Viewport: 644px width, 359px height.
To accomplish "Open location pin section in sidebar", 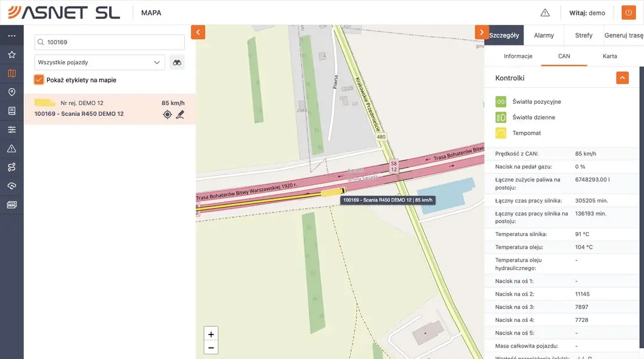I will (11, 92).
